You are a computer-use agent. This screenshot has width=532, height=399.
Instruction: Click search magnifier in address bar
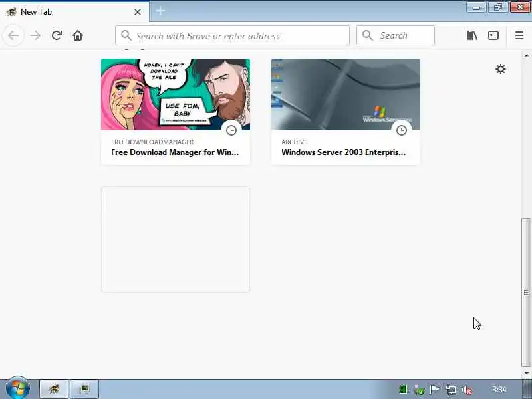click(126, 35)
